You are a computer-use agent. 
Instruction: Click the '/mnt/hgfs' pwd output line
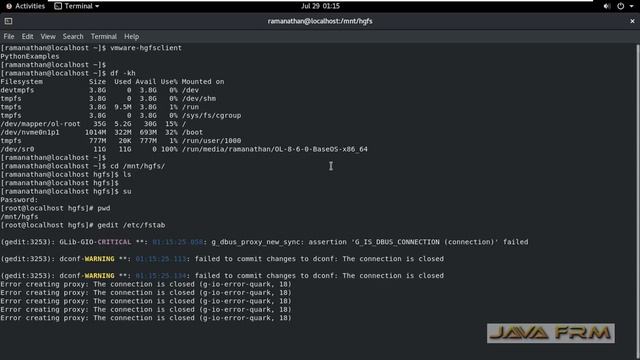[19, 217]
